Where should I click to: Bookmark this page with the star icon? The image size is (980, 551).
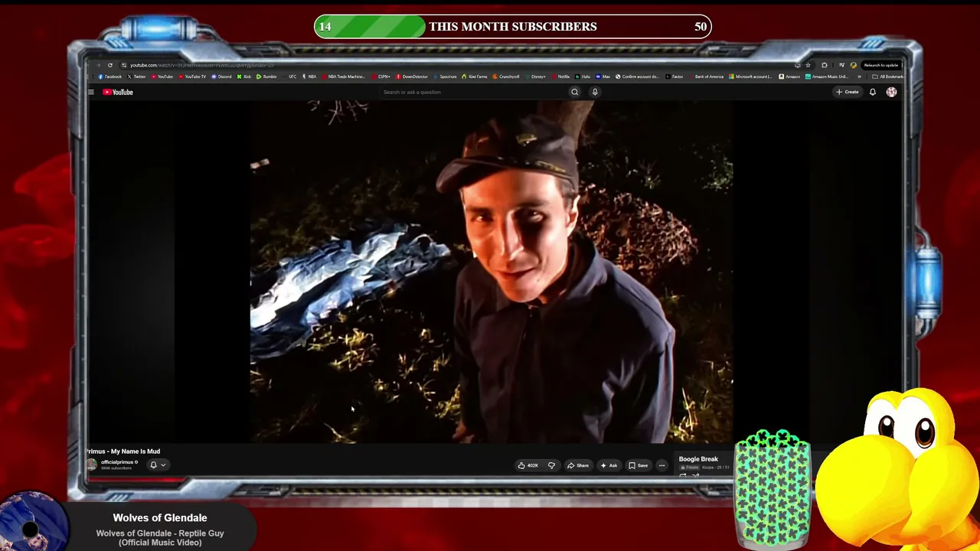[x=808, y=65]
